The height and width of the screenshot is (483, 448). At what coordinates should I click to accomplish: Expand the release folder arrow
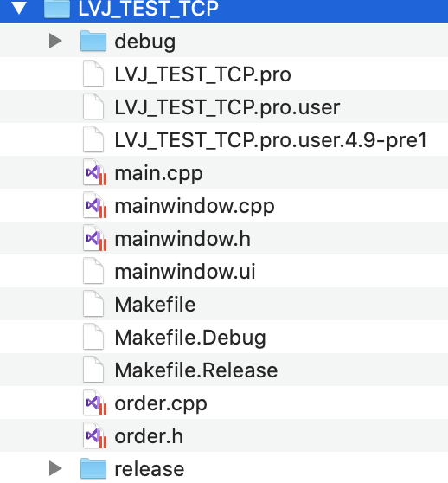[55, 468]
